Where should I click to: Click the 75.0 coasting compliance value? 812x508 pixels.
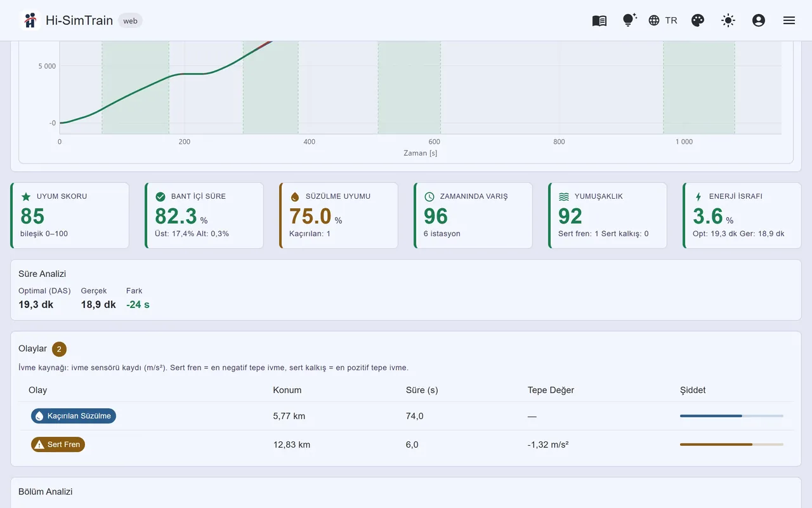pyautogui.click(x=310, y=217)
